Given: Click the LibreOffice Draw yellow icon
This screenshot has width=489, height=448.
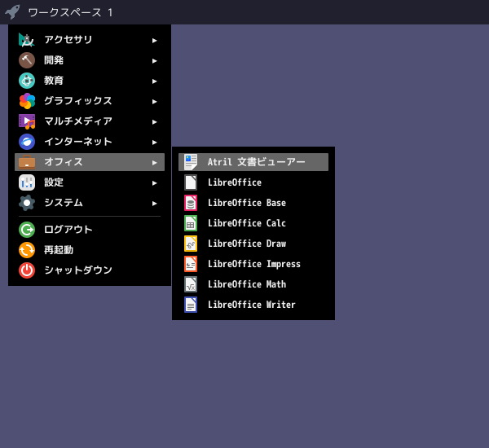Looking at the screenshot, I should [191, 244].
